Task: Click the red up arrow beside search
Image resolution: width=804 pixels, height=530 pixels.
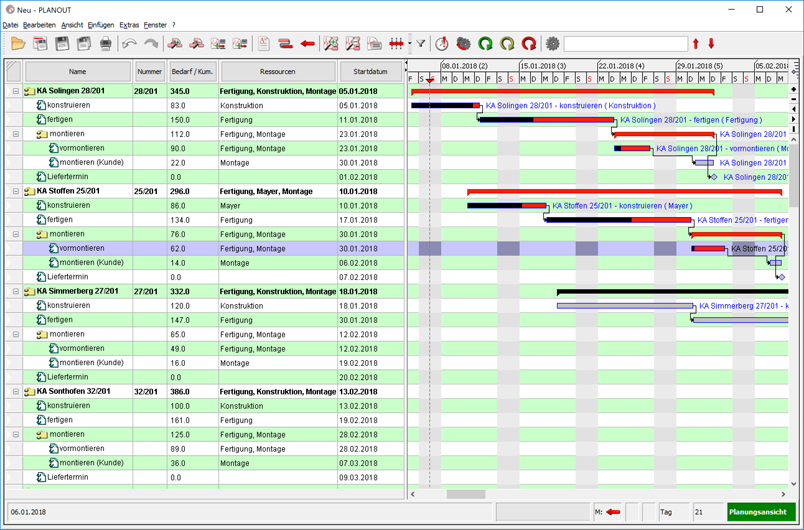Action: 696,44
